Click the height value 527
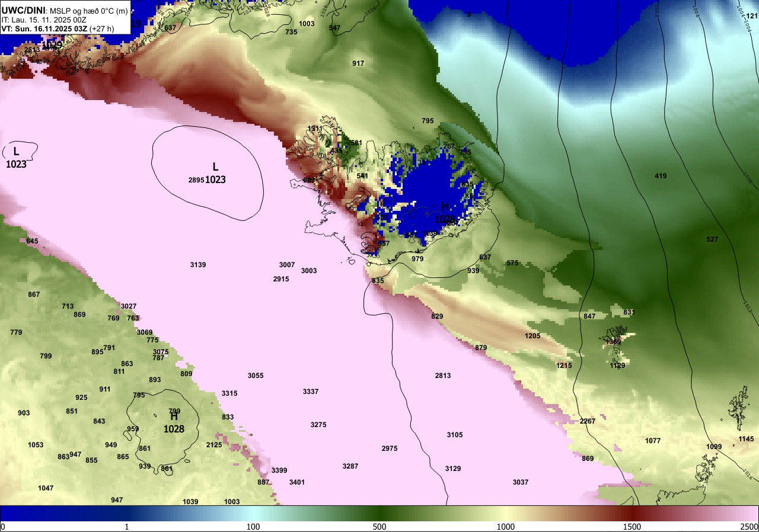Viewport: 759px width, 532px height. [x=712, y=239]
